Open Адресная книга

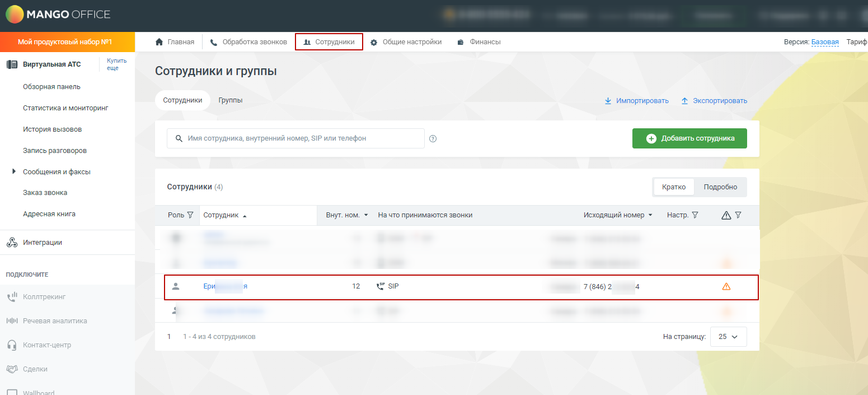click(x=49, y=214)
